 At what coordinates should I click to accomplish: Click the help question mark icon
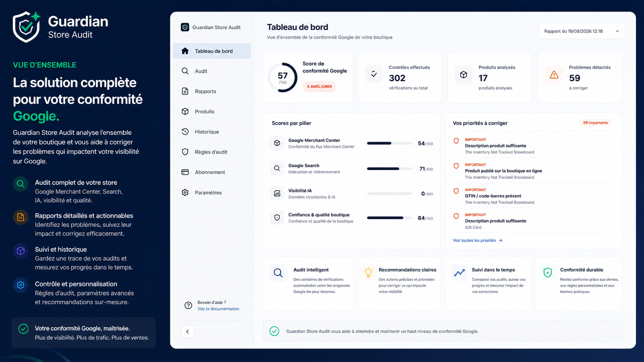click(x=188, y=306)
